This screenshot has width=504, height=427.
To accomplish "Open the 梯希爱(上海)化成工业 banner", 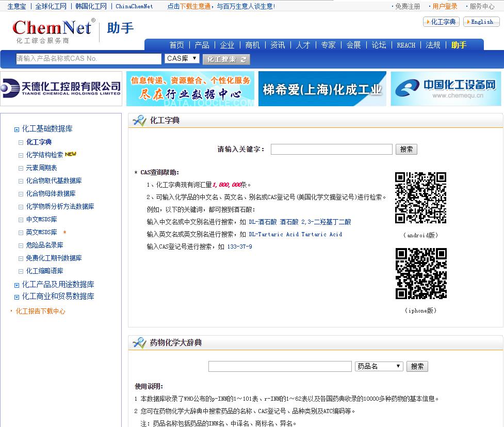I will coord(322,89).
